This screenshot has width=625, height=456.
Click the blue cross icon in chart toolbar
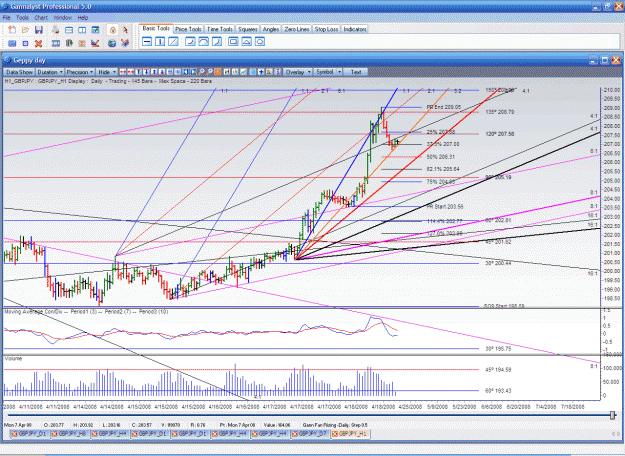(261, 72)
